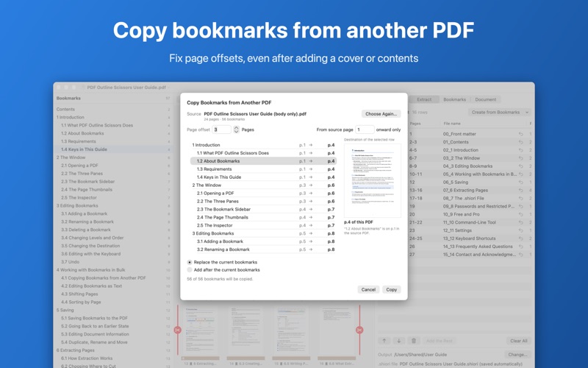Click the Clear All button
This screenshot has width=588, height=368.
pos(519,341)
